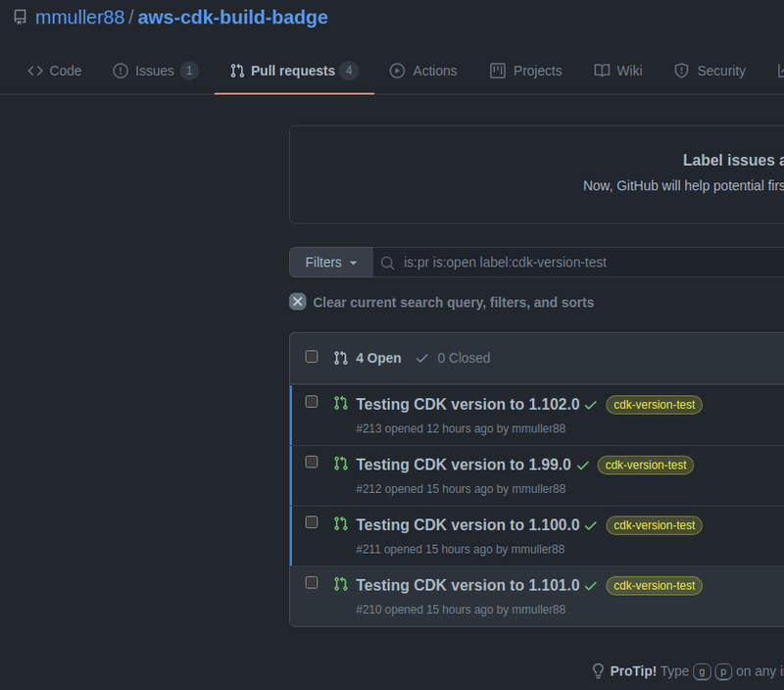This screenshot has width=784, height=690.
Task: Click the Issues count badge
Action: tap(189, 71)
